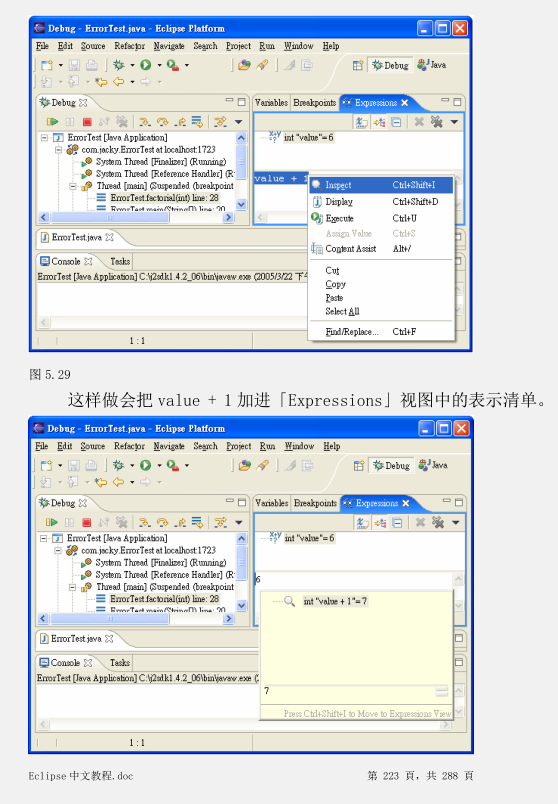The image size is (558, 804).
Task: Click Remove All Terminated icon in top Debug view
Action: coord(122,122)
